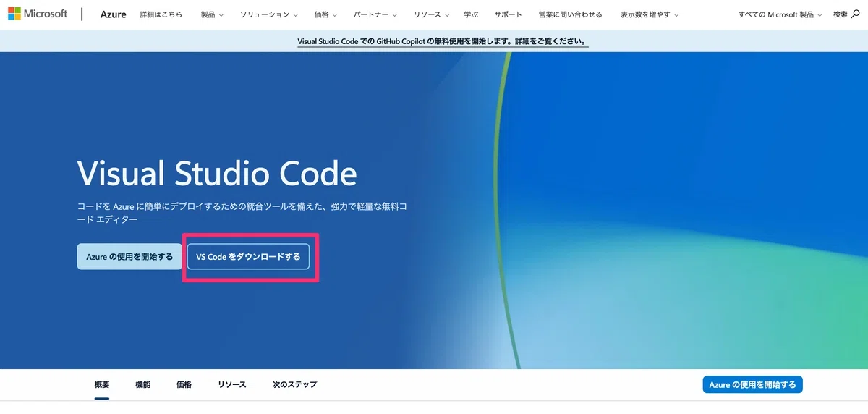
Task: Click the blue Azure の使用を開始する button at the bottom right
Action: 753,384
